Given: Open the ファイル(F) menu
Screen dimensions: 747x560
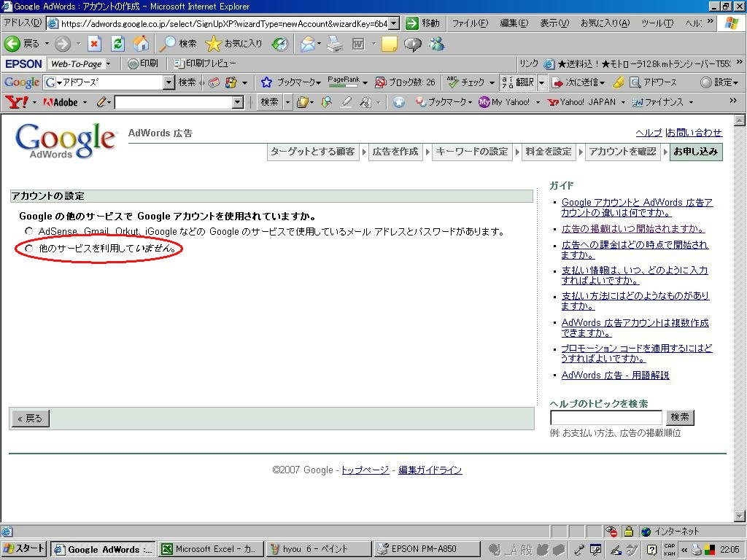Looking at the screenshot, I should [x=470, y=23].
